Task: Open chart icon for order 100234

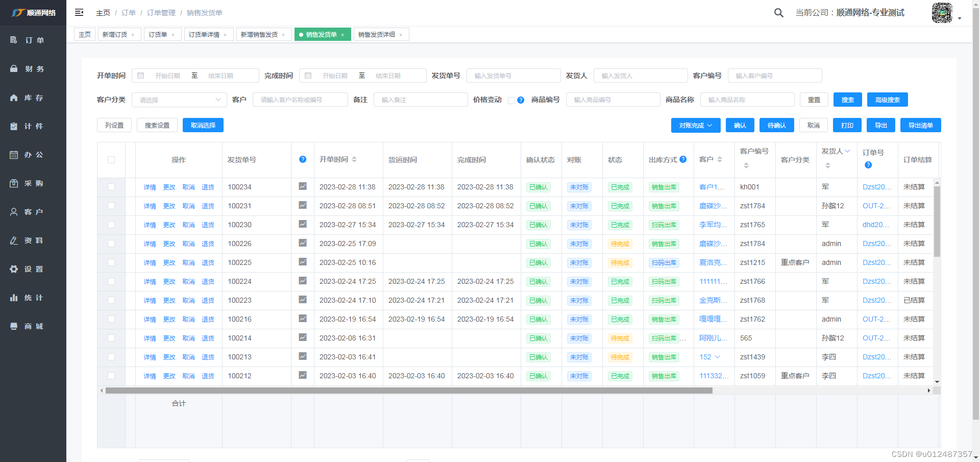Action: click(x=303, y=186)
